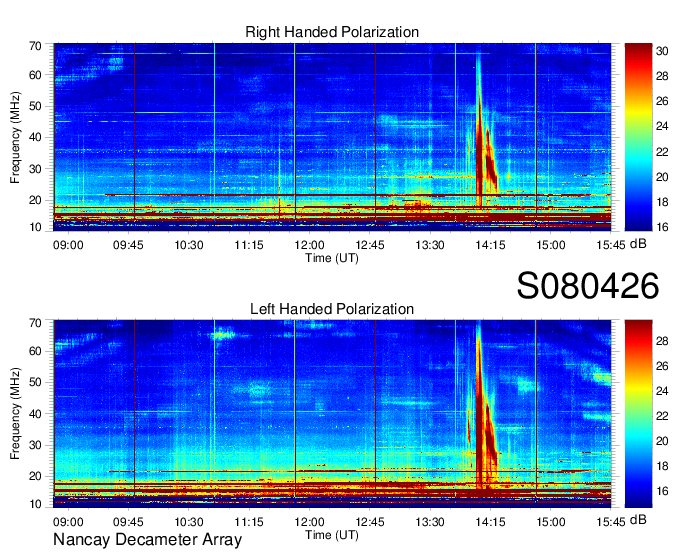Click 12:45 tick of right-handed plot

[x=369, y=245]
